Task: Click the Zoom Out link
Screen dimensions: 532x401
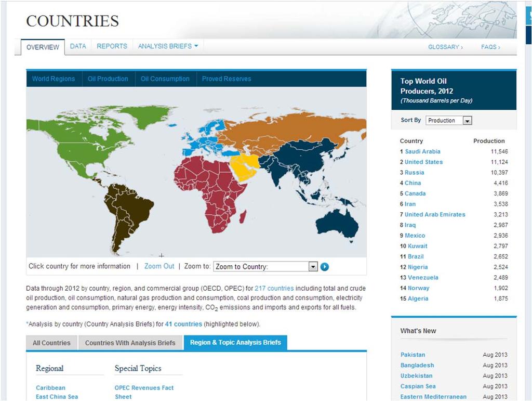Action: pos(159,266)
